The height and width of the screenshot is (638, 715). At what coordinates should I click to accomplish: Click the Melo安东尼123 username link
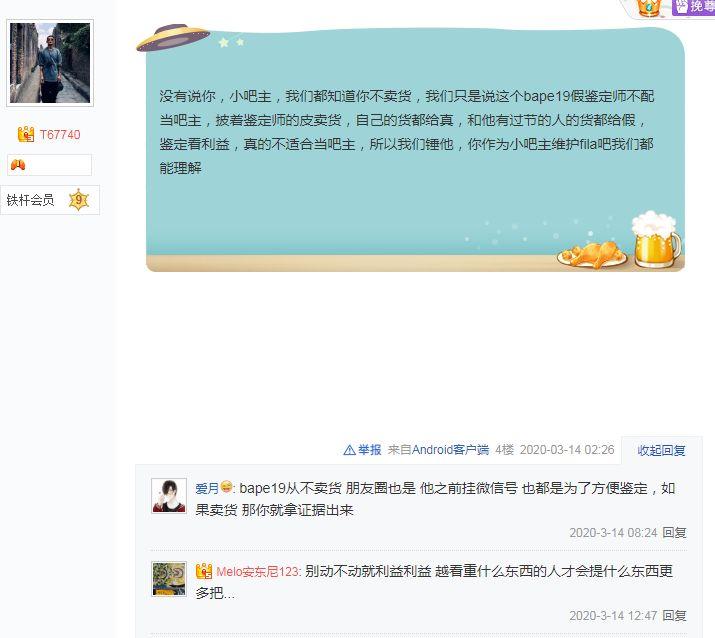[258, 571]
